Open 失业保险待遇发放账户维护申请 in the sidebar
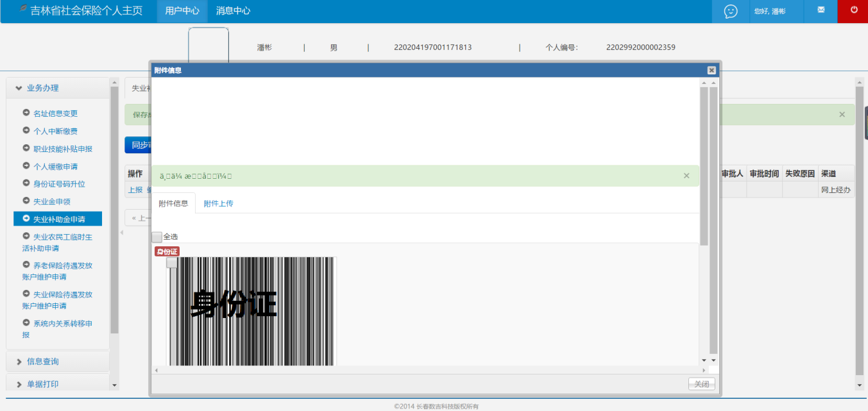The height and width of the screenshot is (411, 868). [57, 300]
